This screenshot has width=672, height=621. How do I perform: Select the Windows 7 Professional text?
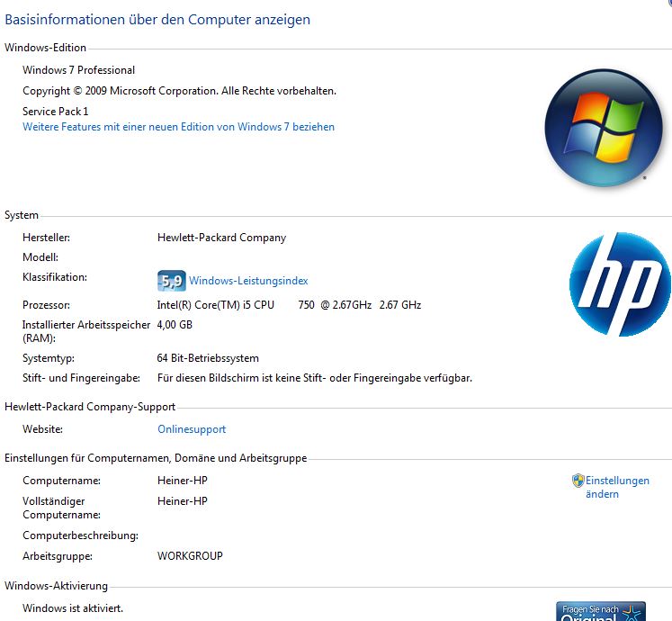click(78, 70)
